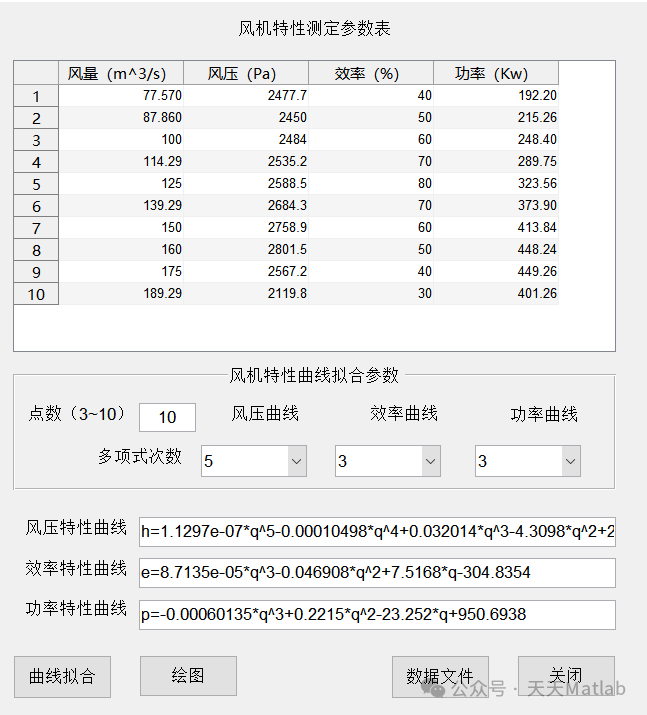Image resolution: width=647 pixels, height=715 pixels.
Task: Click the 功率 cell showing 289.75
Action: point(496,162)
